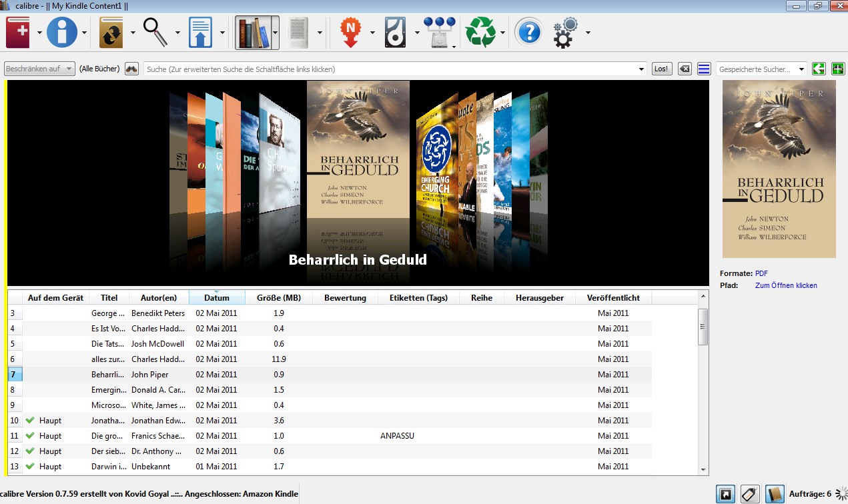
Task: Sort by the 'Größe (MB)' column header
Action: pos(278,298)
